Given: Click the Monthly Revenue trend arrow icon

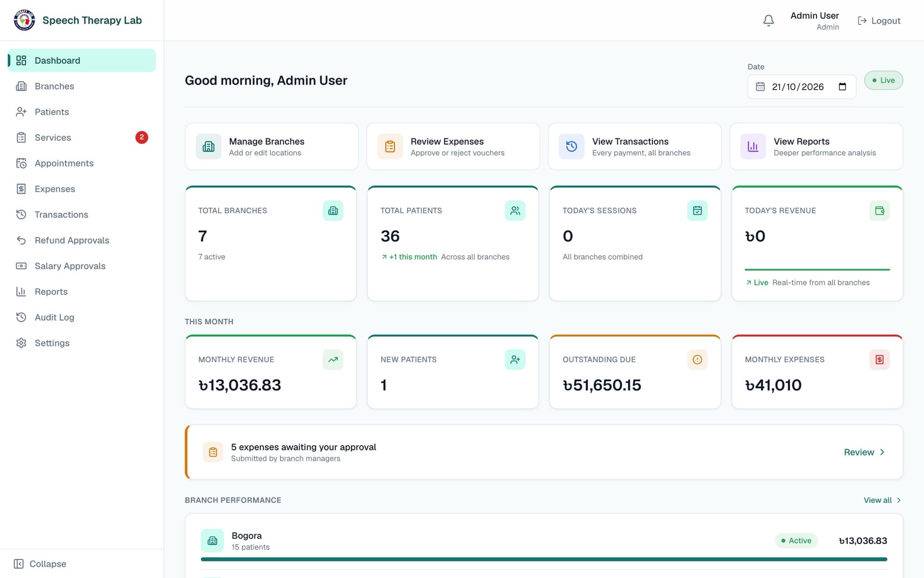Looking at the screenshot, I should 333,360.
